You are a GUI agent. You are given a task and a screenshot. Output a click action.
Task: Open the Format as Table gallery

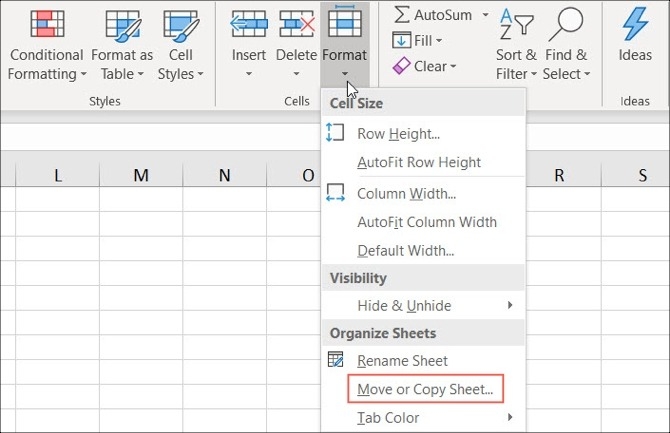click(122, 24)
